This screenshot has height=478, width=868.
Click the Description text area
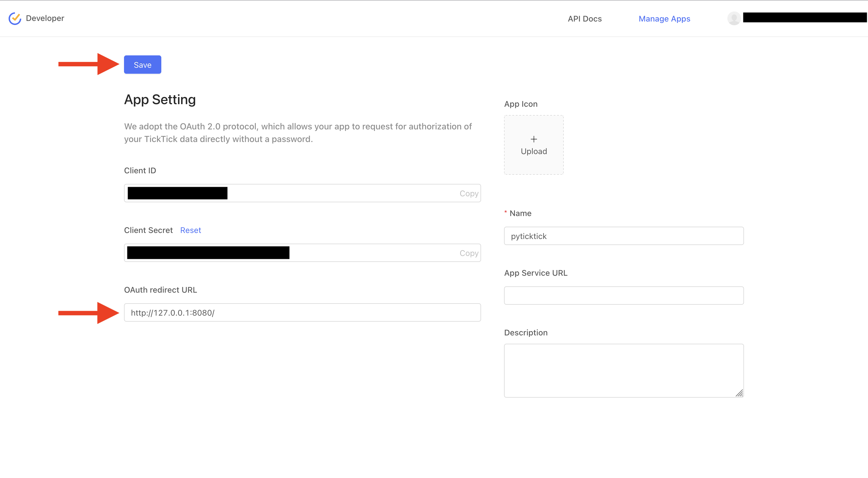pos(624,370)
